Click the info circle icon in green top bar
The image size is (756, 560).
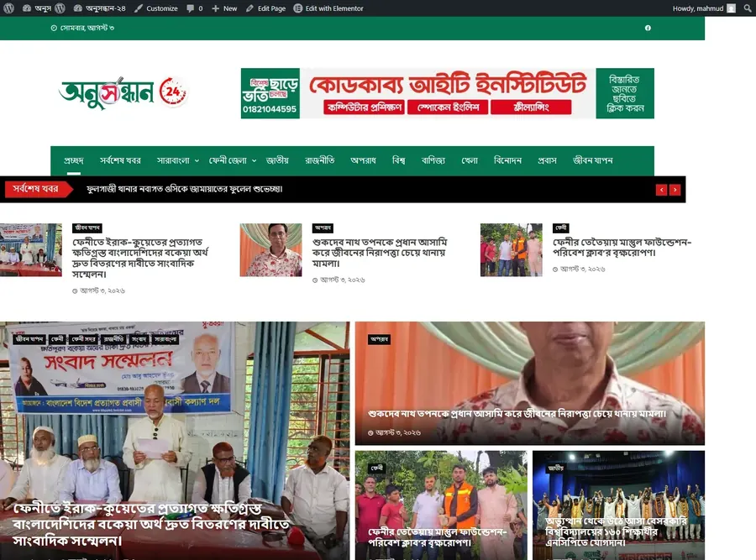[648, 28]
